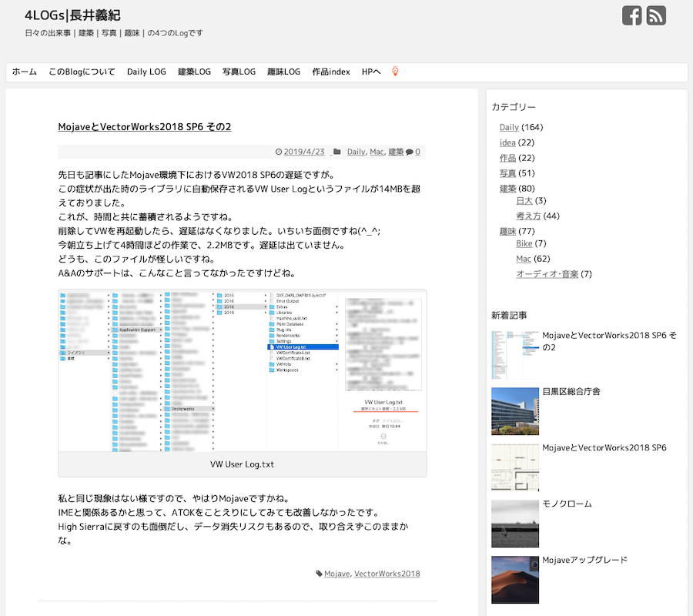Go to 趣味LOG menu
The height and width of the screenshot is (616, 693).
[283, 72]
